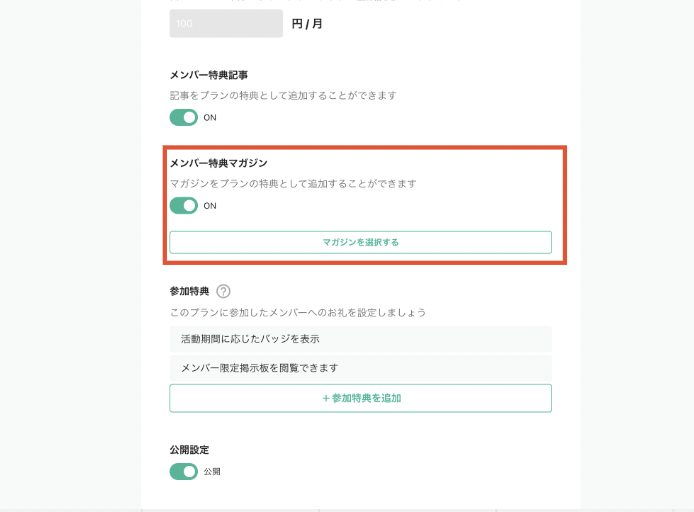Image resolution: width=694 pixels, height=512 pixels.
Task: Click the メンバー特典マガジン heading
Action: coord(219,163)
